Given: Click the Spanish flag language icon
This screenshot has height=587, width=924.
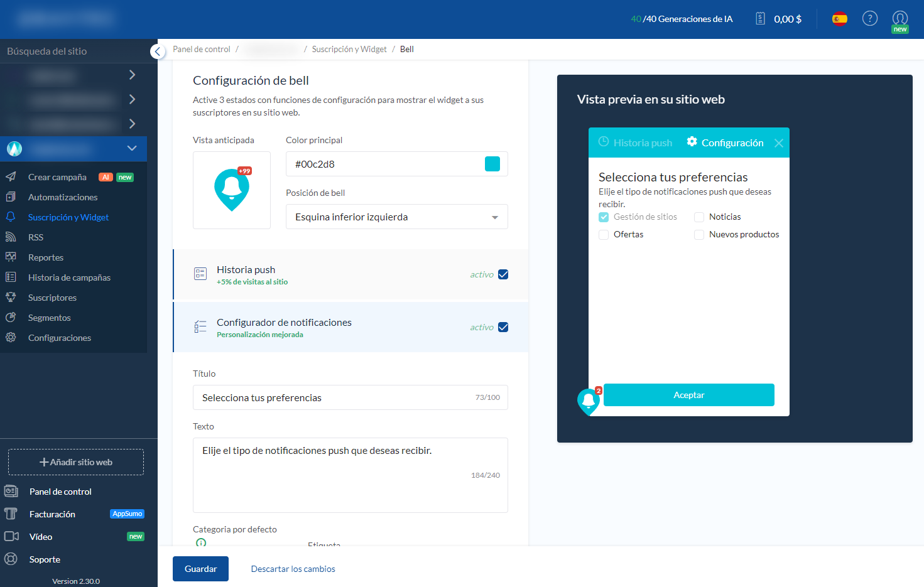Looking at the screenshot, I should click(x=839, y=19).
